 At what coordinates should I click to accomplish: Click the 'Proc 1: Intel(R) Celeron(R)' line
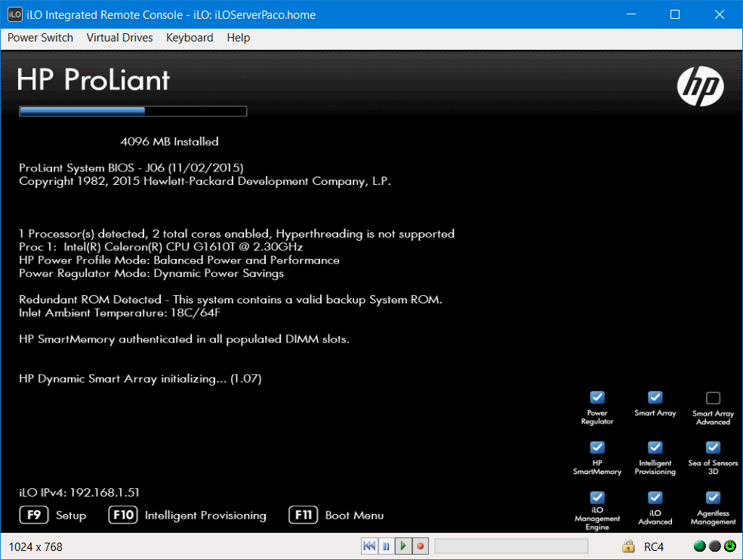pyautogui.click(x=161, y=247)
